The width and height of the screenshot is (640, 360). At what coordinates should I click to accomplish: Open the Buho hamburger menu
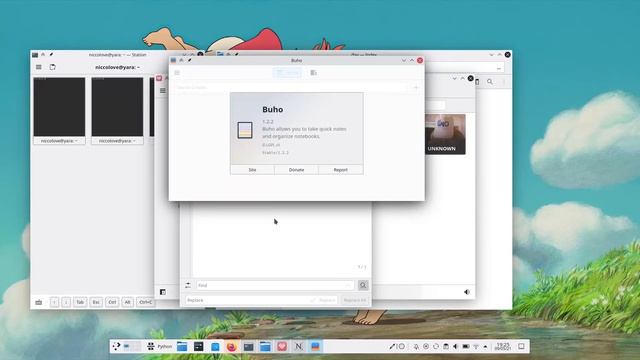[x=177, y=73]
